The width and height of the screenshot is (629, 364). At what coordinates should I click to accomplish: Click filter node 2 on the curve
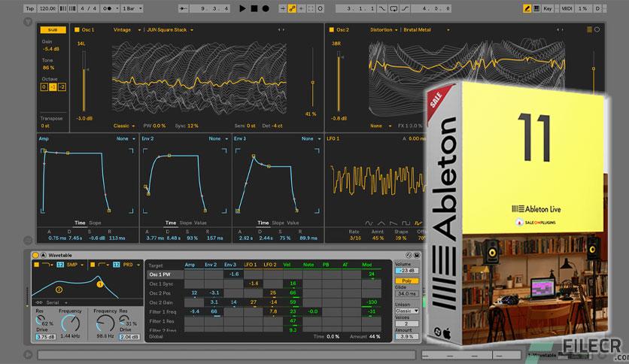coord(59,290)
